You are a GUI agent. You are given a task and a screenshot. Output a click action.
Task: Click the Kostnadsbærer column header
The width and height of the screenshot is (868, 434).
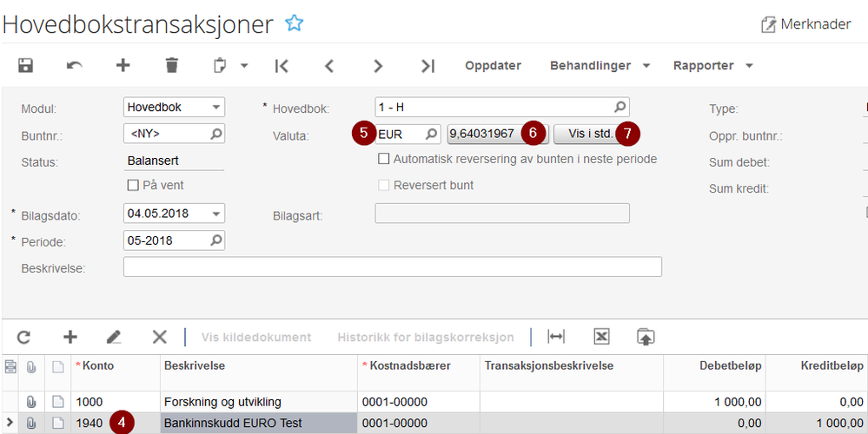419,373
